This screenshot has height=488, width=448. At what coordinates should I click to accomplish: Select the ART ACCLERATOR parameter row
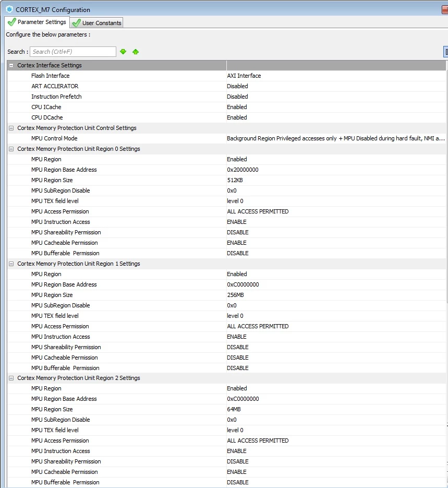point(226,86)
